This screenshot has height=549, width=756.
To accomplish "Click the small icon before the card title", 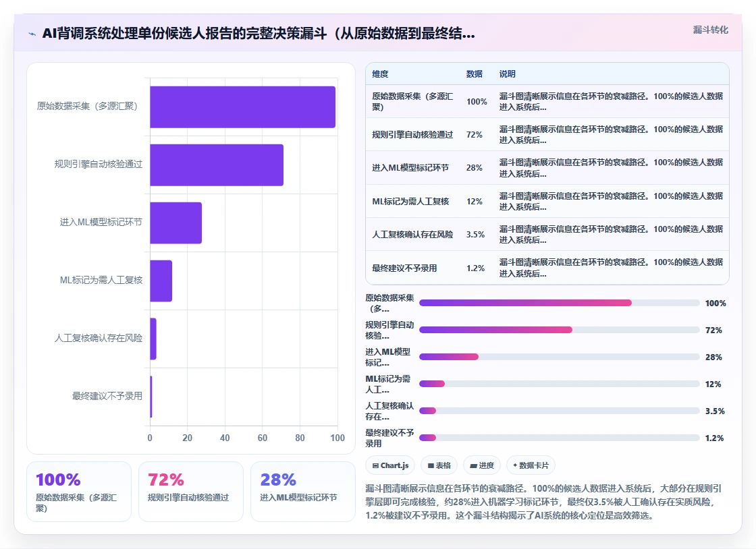I will pyautogui.click(x=32, y=34).
